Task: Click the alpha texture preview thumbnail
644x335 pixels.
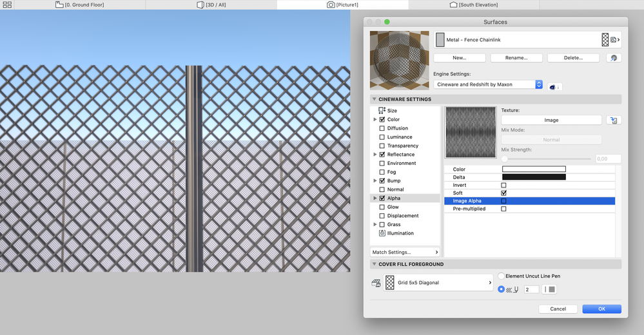Action: click(471, 132)
